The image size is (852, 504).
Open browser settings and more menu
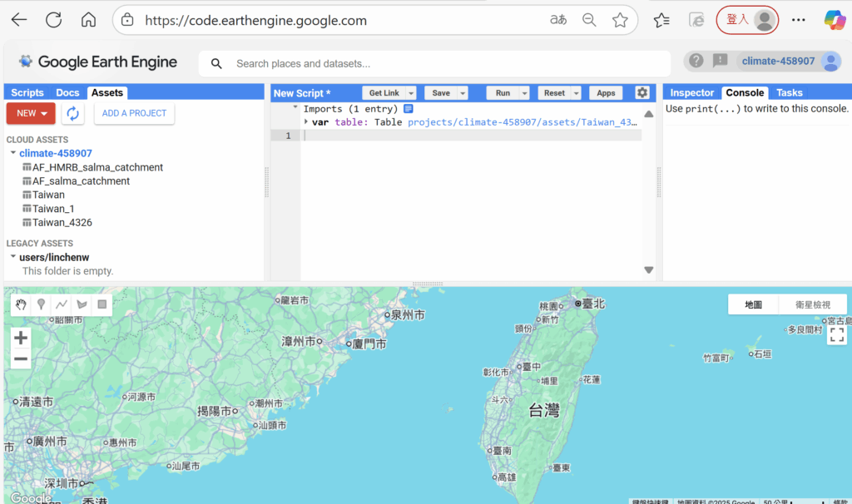pos(798,20)
